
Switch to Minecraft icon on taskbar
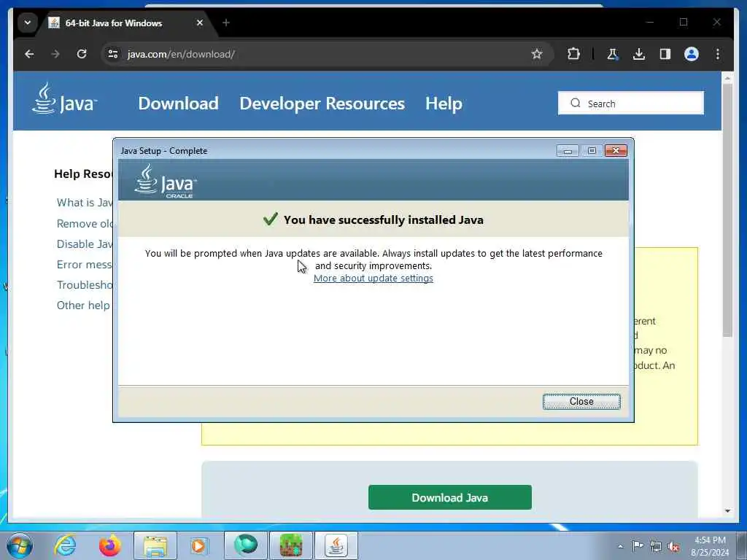[x=291, y=545]
